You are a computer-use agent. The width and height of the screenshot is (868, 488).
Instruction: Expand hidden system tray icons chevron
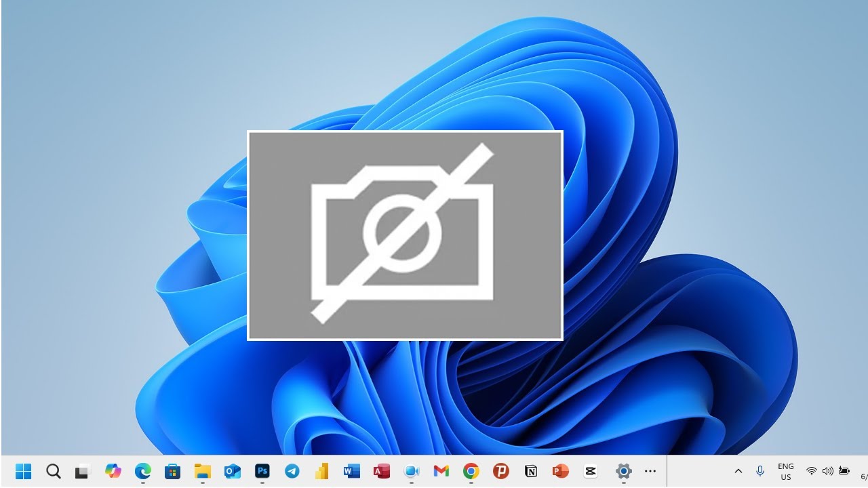738,471
